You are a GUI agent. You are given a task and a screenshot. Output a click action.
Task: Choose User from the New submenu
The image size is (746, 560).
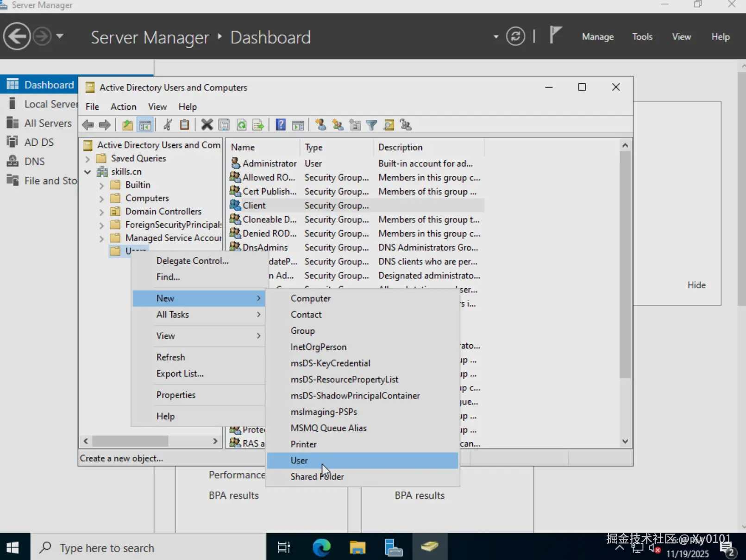(299, 460)
